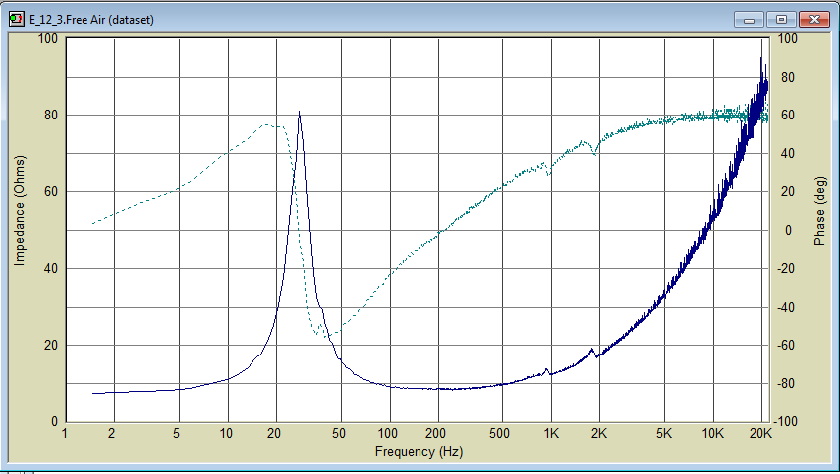Click the '50' frequency tick label

339,433
